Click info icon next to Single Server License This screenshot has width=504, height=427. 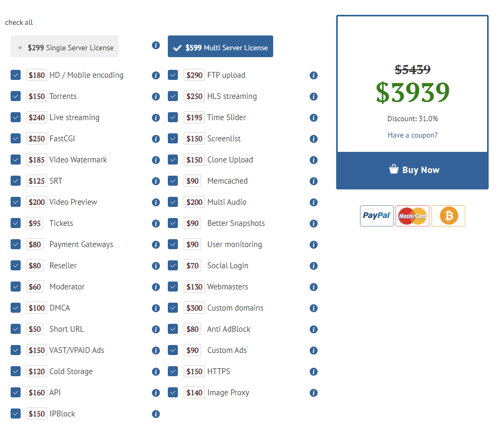click(156, 46)
